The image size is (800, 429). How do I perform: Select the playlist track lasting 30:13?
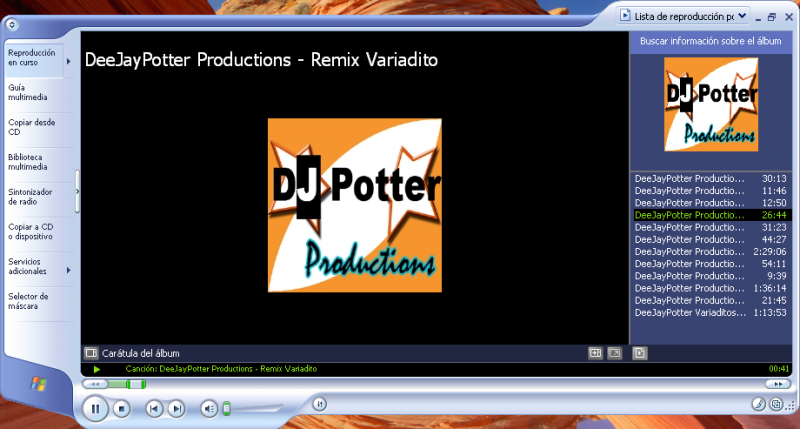coord(711,179)
